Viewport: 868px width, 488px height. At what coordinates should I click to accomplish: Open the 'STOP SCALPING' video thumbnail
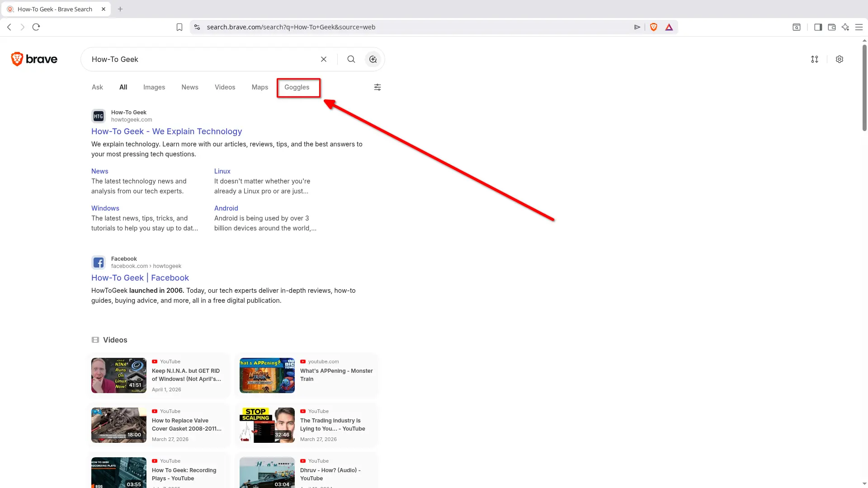coord(267,425)
